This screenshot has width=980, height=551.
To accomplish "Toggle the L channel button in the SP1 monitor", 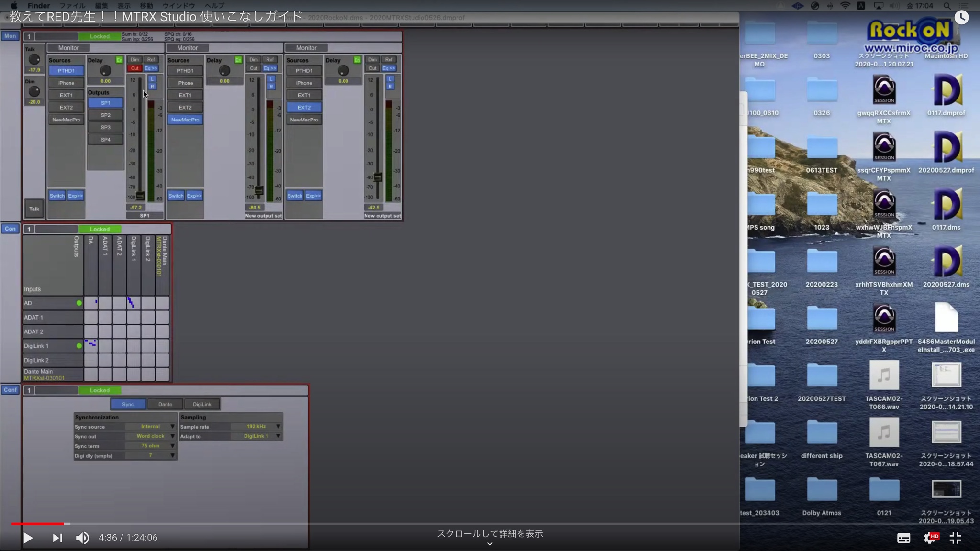I will (152, 79).
